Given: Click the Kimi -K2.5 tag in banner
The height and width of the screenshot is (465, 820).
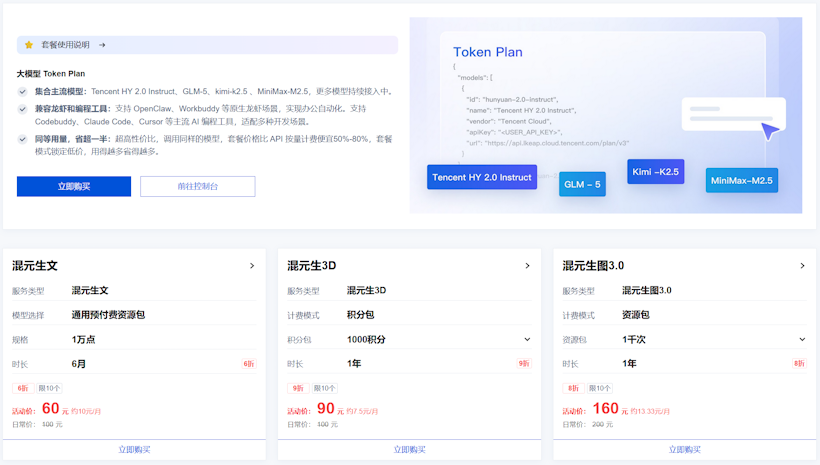Looking at the screenshot, I should click(x=655, y=172).
